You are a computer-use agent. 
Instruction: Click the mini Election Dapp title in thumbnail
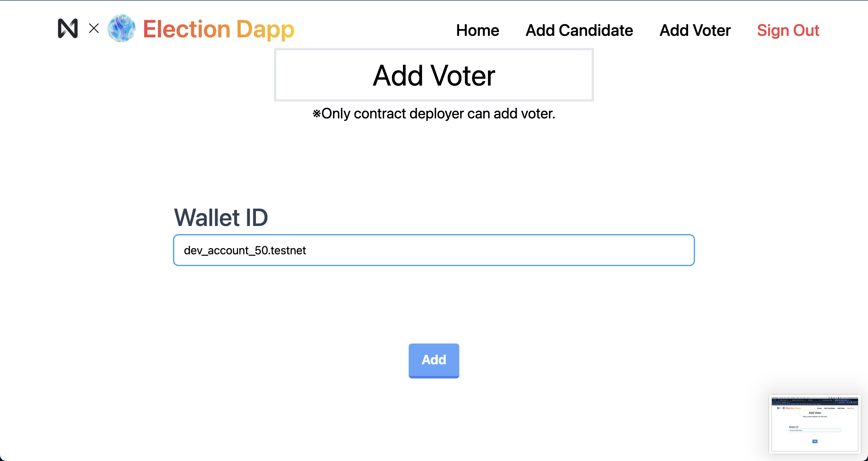point(793,408)
